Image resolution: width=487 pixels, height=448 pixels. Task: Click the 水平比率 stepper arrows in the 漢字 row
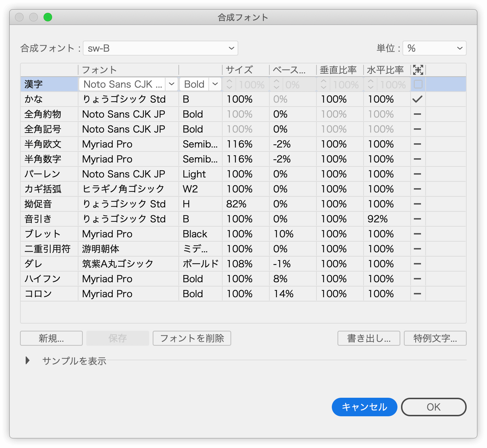371,84
